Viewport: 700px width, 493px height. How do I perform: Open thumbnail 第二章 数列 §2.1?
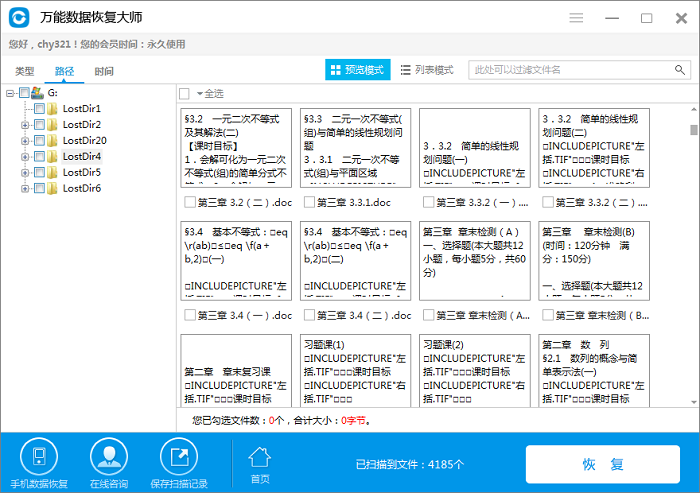coord(594,370)
